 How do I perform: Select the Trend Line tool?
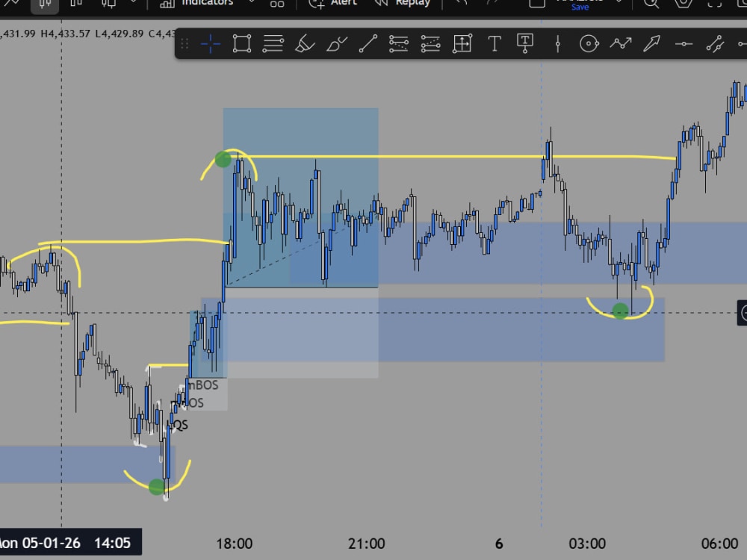click(x=368, y=44)
